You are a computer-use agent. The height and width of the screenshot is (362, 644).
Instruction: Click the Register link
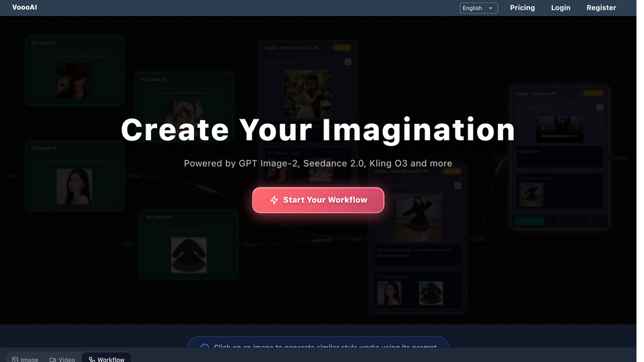(x=601, y=7)
